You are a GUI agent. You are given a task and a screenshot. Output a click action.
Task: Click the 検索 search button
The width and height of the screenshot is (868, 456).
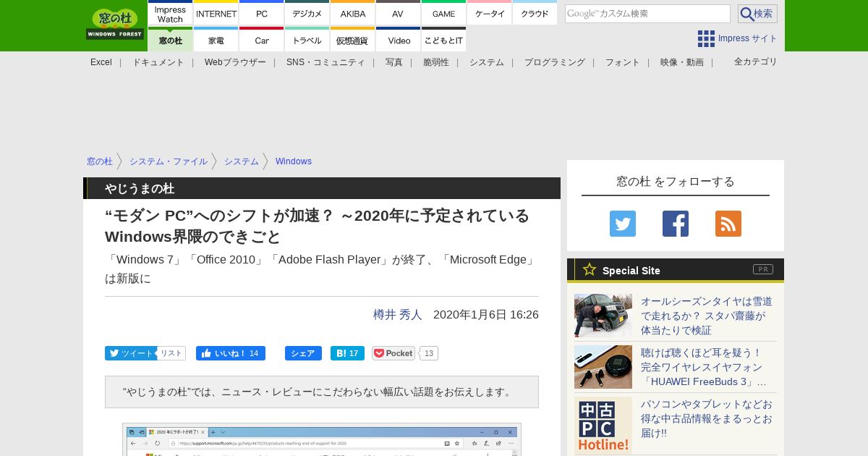(757, 14)
